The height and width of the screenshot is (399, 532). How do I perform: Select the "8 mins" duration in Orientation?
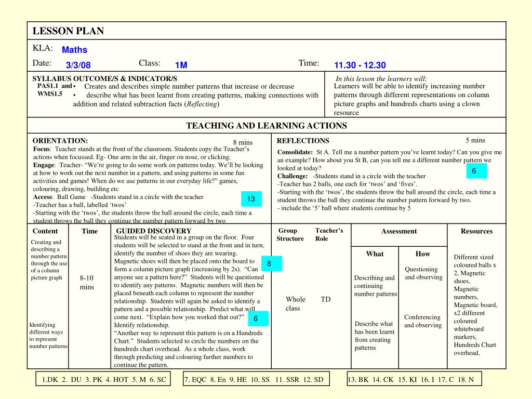click(243, 142)
